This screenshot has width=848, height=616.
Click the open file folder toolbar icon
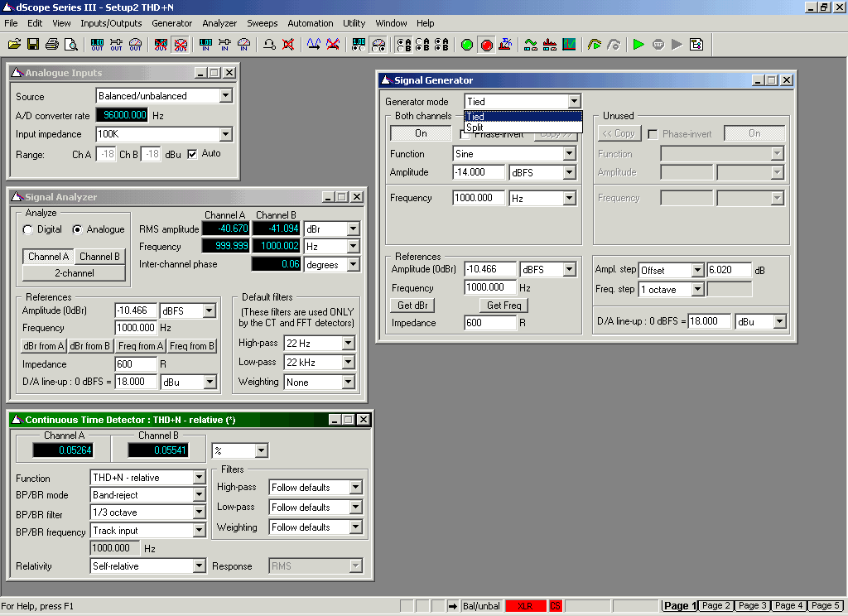click(15, 45)
